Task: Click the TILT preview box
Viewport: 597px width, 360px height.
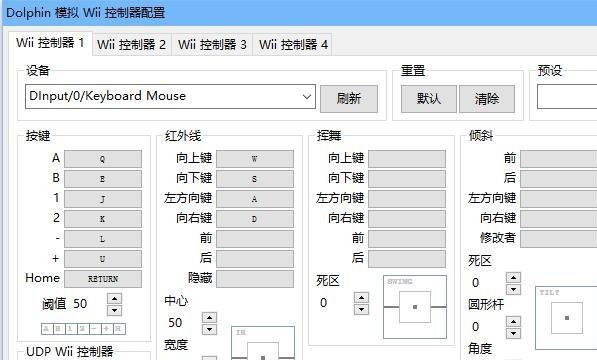Action: coord(567,318)
